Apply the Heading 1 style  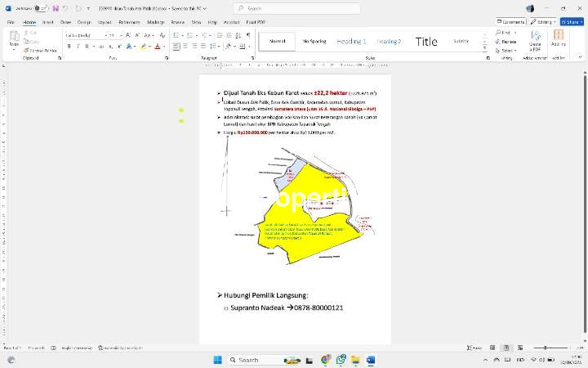coord(351,42)
